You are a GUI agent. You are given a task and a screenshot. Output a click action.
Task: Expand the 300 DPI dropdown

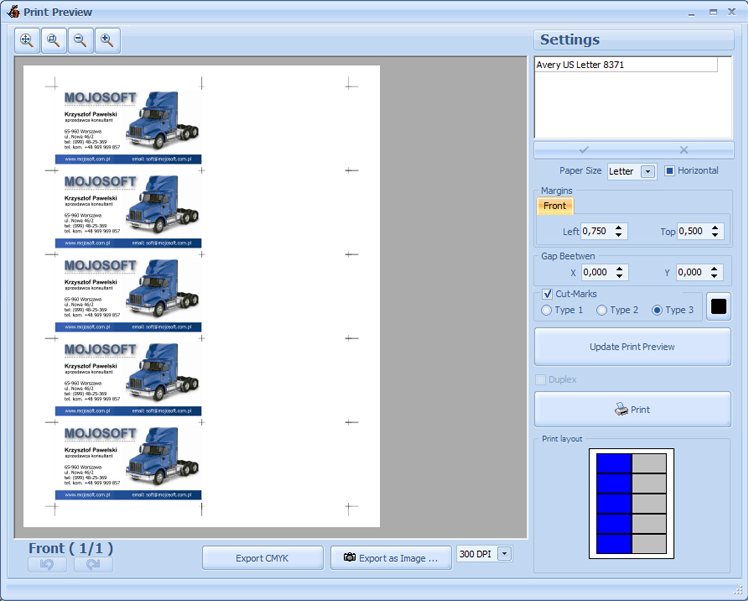pyautogui.click(x=504, y=554)
